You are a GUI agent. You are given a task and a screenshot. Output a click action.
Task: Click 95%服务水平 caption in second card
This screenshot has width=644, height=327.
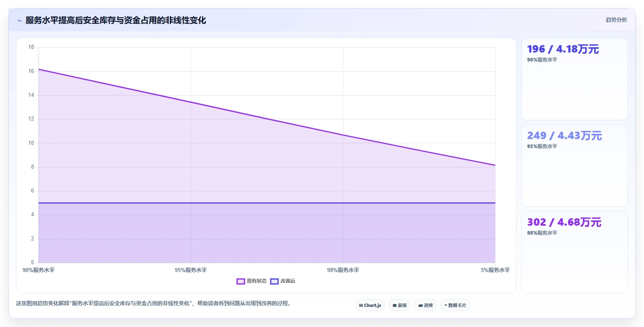tap(542, 146)
